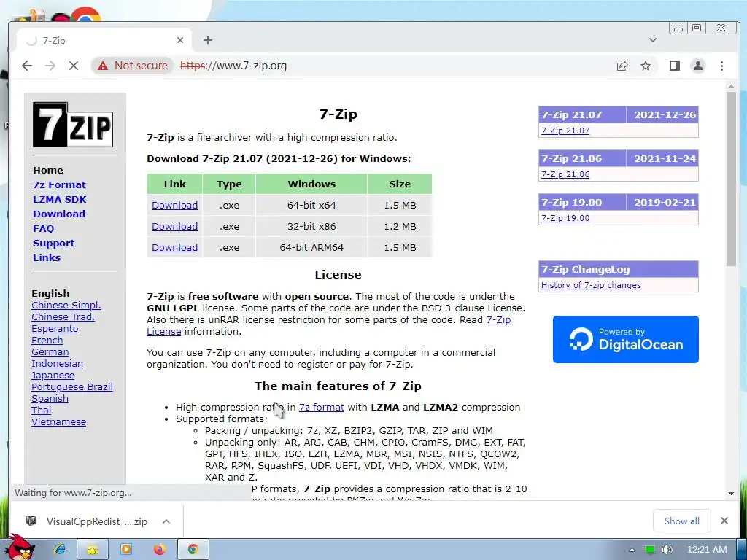Click the green system tray icon
Screen dimensions: 747x560
click(650, 550)
